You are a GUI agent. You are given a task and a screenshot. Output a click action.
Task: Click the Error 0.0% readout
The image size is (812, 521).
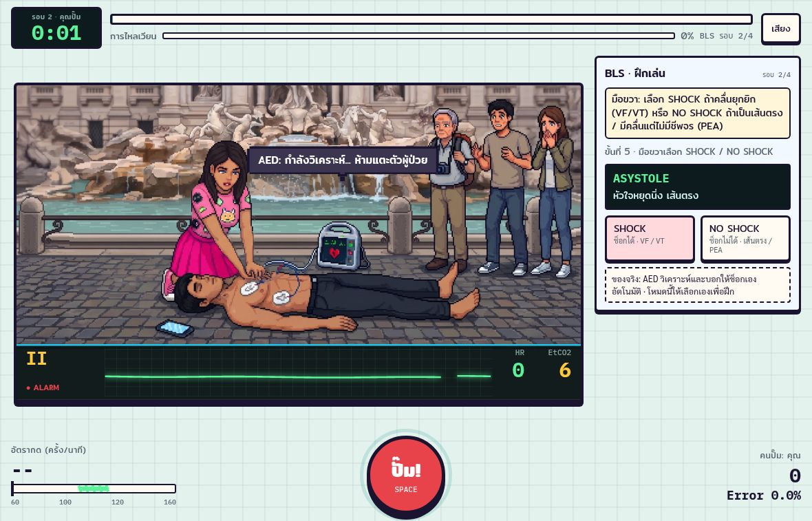tap(763, 496)
